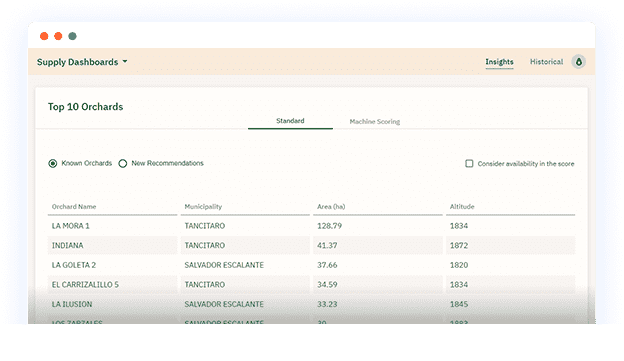Click the EL CARRIZALILLO 5 orchard name
Screen dimensions: 624x361
click(85, 285)
